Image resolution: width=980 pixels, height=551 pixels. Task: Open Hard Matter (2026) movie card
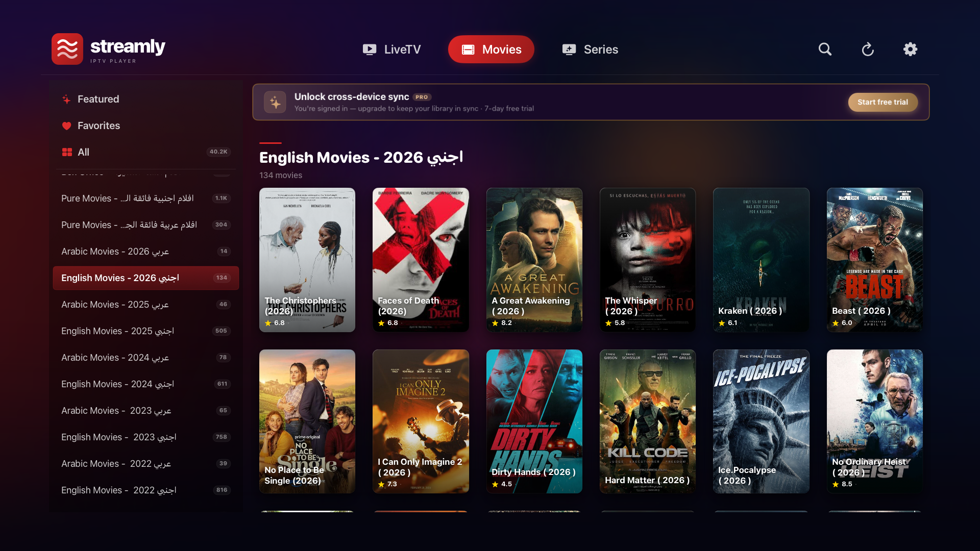[648, 421]
